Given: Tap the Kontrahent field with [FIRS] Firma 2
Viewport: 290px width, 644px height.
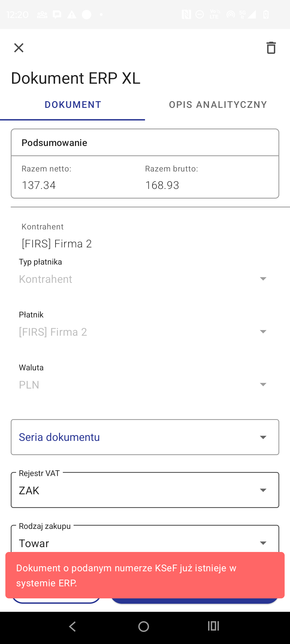Looking at the screenshot, I should [57, 244].
